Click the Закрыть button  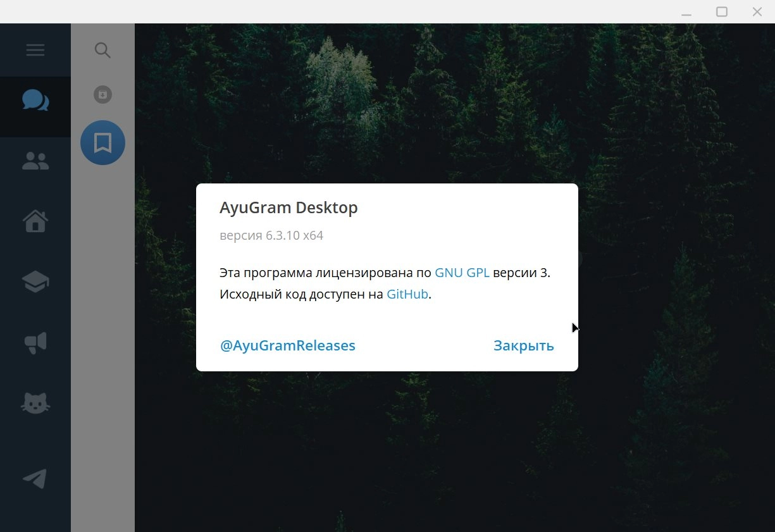[x=524, y=345]
